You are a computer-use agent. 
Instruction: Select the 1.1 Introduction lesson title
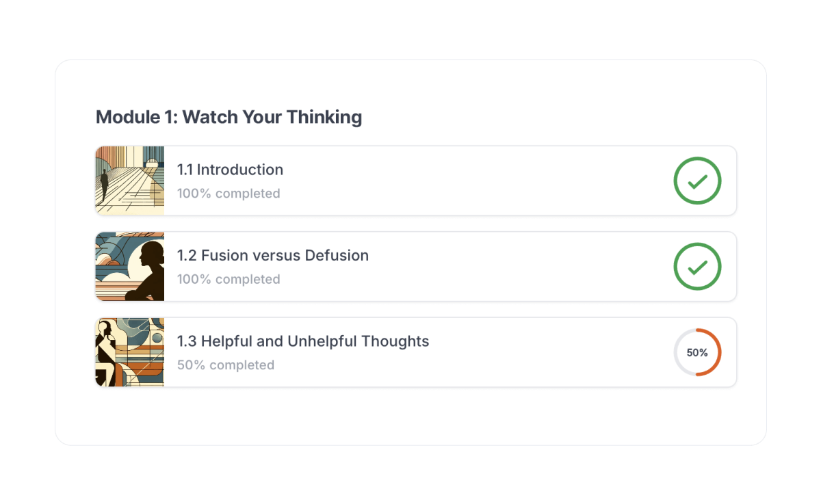click(230, 170)
